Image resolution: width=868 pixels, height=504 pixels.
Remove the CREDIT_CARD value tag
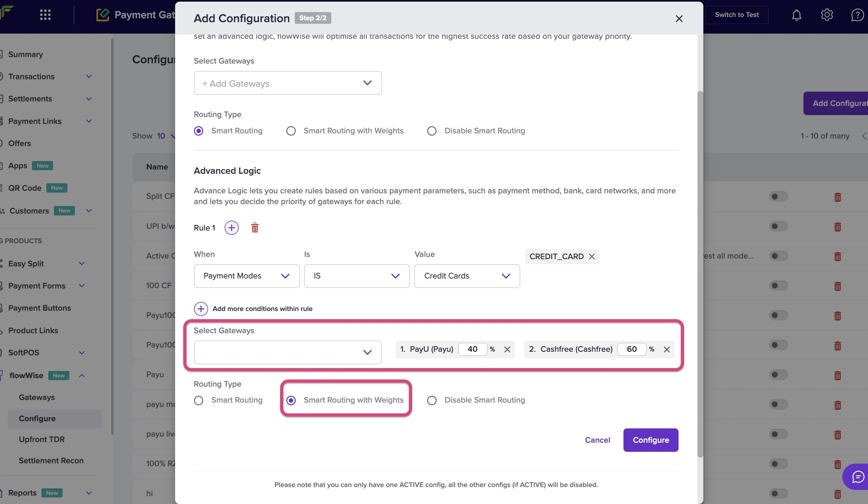click(592, 257)
